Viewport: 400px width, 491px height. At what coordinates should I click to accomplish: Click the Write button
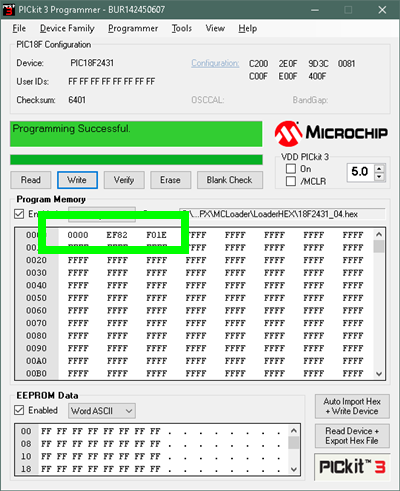click(77, 180)
